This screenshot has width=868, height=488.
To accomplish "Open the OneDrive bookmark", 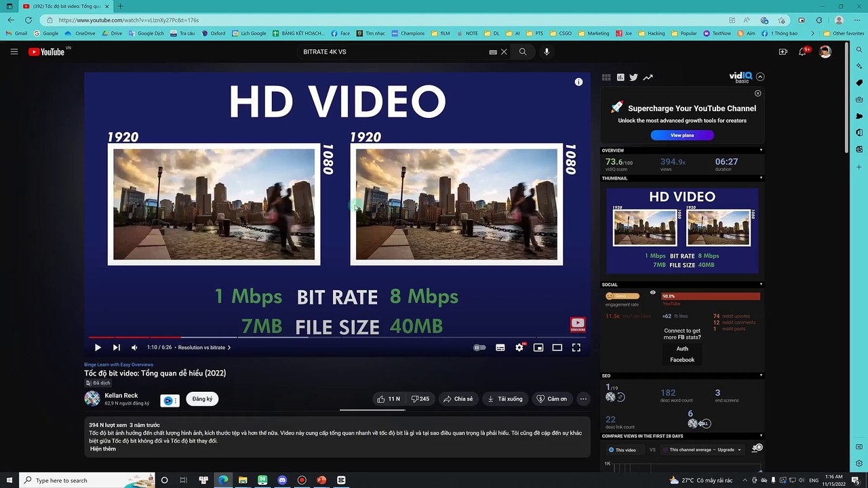I will [80, 33].
